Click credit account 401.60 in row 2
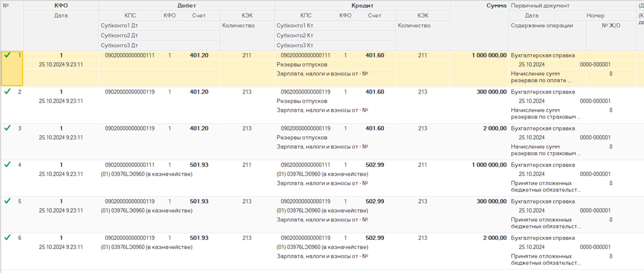The image size is (644, 273). click(x=375, y=92)
